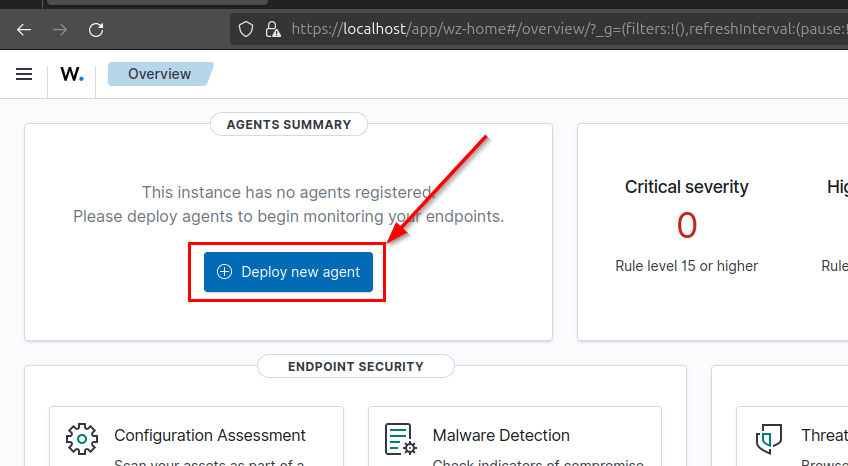Screen dimensions: 848x466
Task: Click the Malware Detection document icon
Action: (x=401, y=438)
